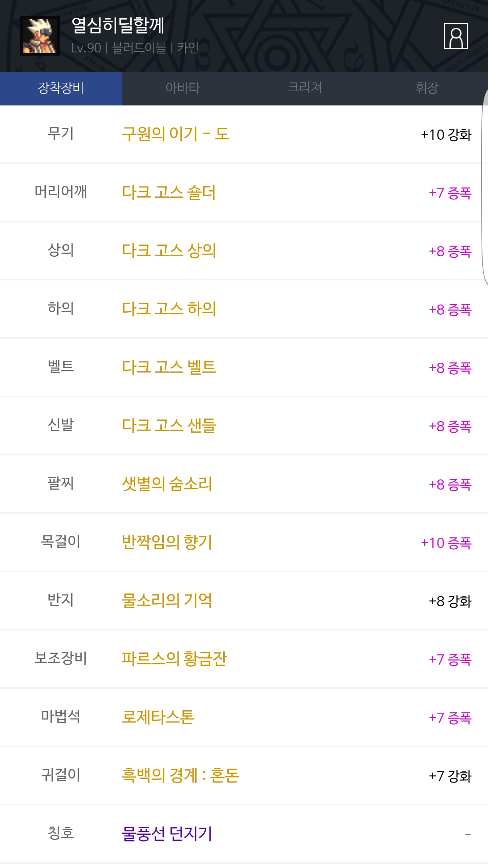This screenshot has width=488, height=868.
Task: Tap bracelet item 샛별의 숨소리
Action: 167,484
